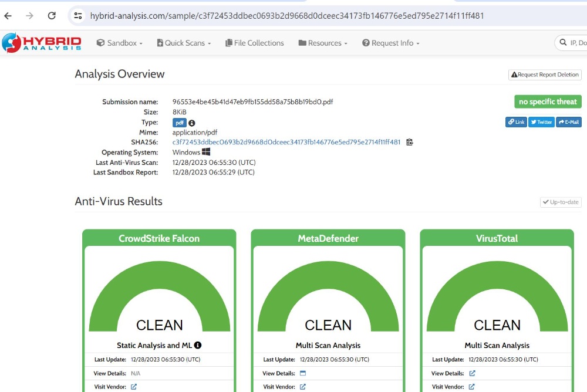Viewport: 587px width, 392px height.
Task: Open CrowdStrike Falcon Visit Vendor link icon
Action: point(134,387)
